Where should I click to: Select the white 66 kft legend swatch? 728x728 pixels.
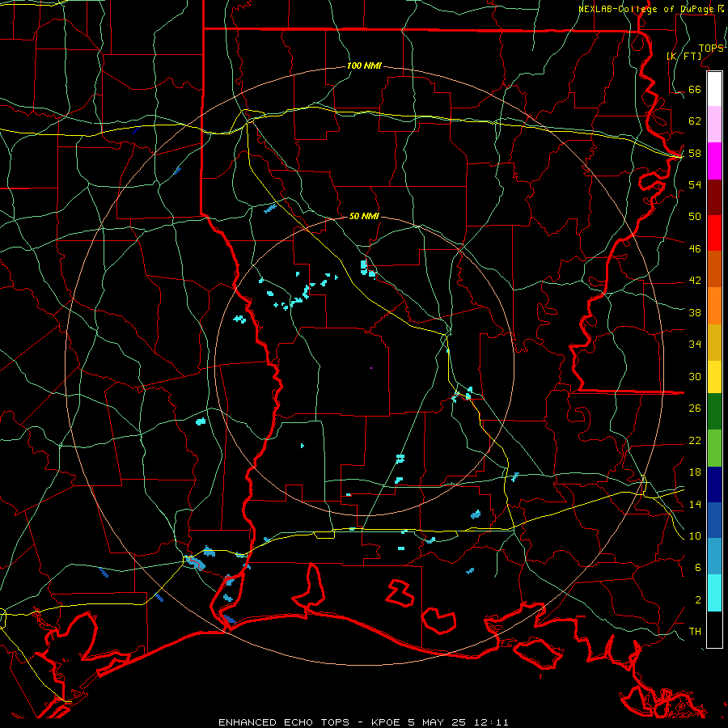[714, 89]
